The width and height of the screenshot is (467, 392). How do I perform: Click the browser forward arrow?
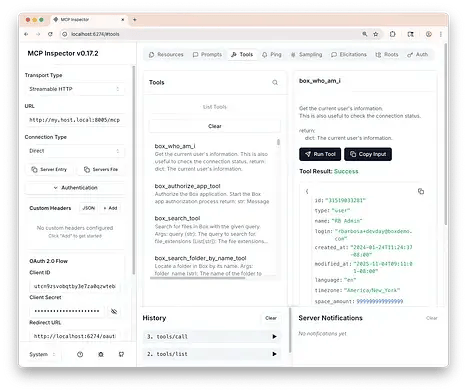[38, 34]
